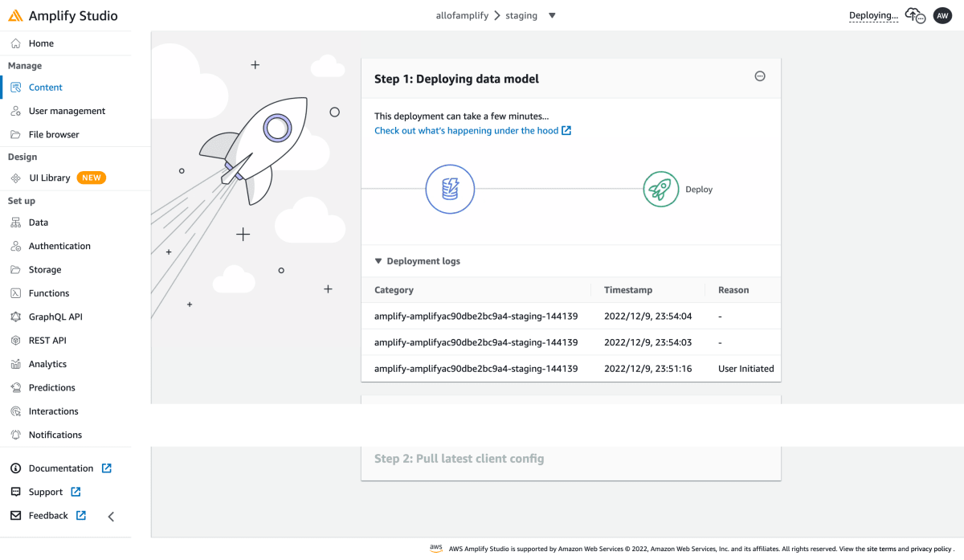The height and width of the screenshot is (560, 964).
Task: Click external link icon beside Support
Action: tap(76, 492)
